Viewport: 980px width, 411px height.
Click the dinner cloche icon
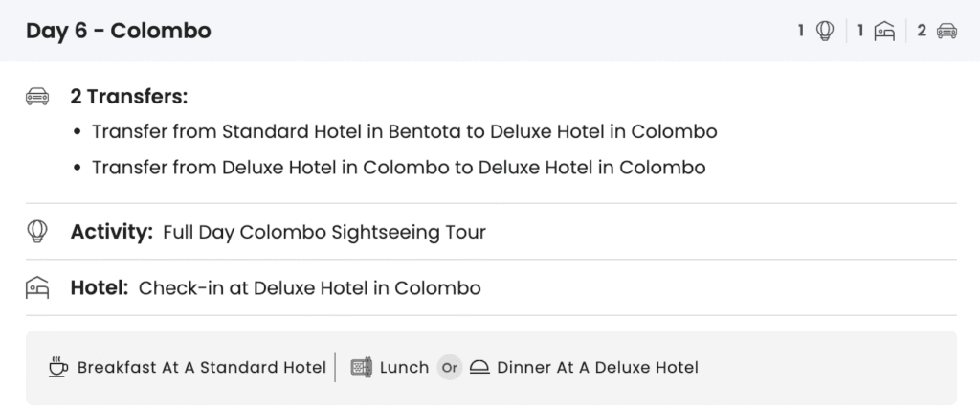[479, 367]
